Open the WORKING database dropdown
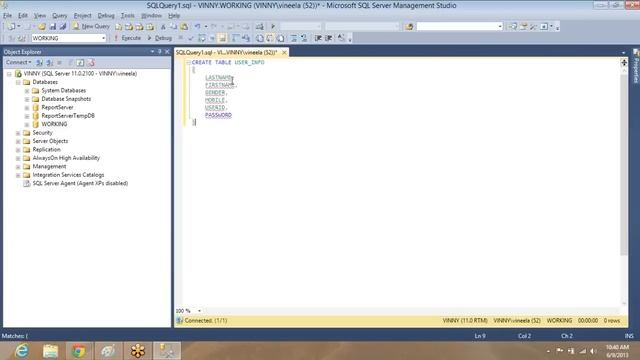Screen dimensions: 640x360 103,38
